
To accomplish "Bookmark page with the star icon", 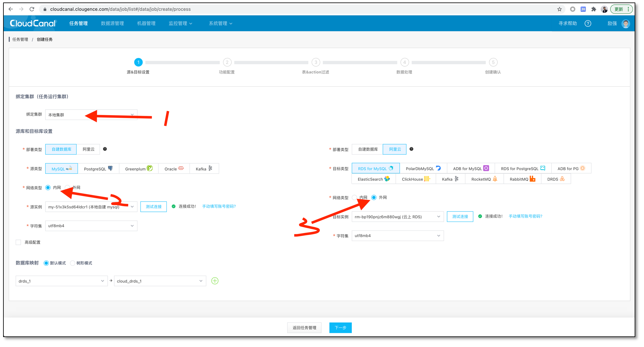I will pyautogui.click(x=559, y=9).
